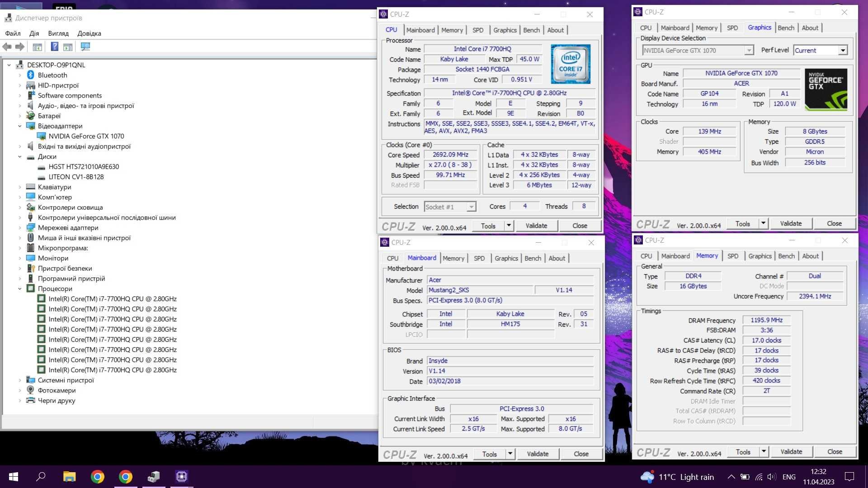This screenshot has height=488, width=868.
Task: Click the Device Manager icon on taskbar
Action: [154, 477]
